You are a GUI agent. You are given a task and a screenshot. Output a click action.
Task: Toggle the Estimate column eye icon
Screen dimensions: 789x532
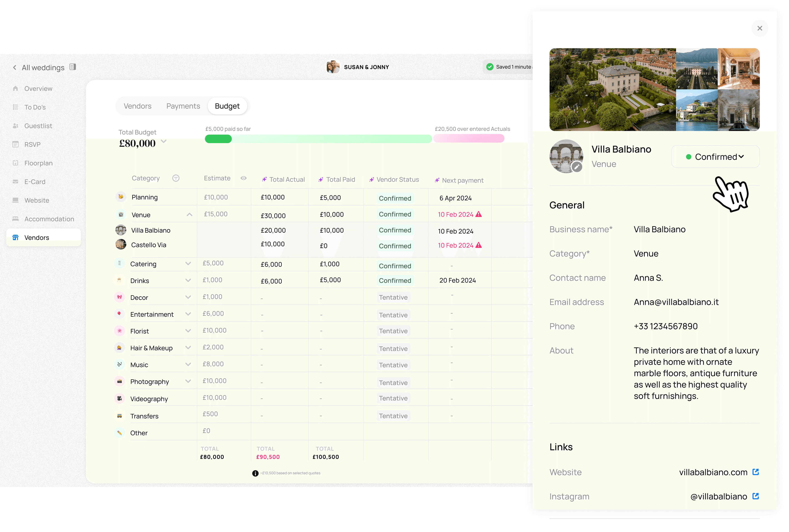pyautogui.click(x=244, y=178)
